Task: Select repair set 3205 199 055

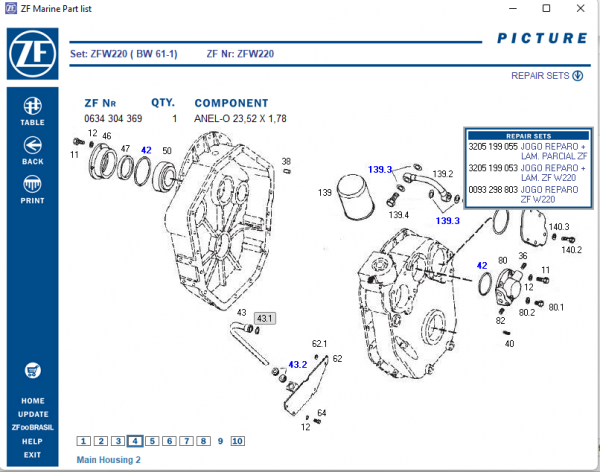Action: [492, 146]
